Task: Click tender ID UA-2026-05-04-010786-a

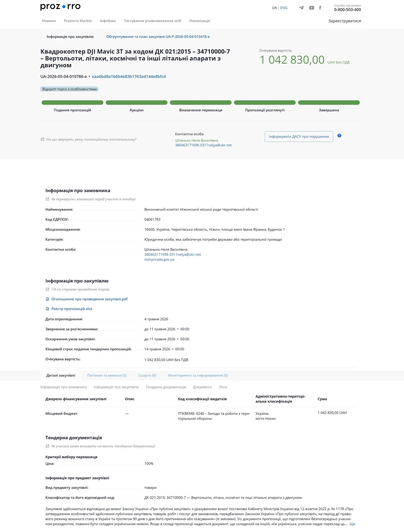Action: tap(64, 77)
